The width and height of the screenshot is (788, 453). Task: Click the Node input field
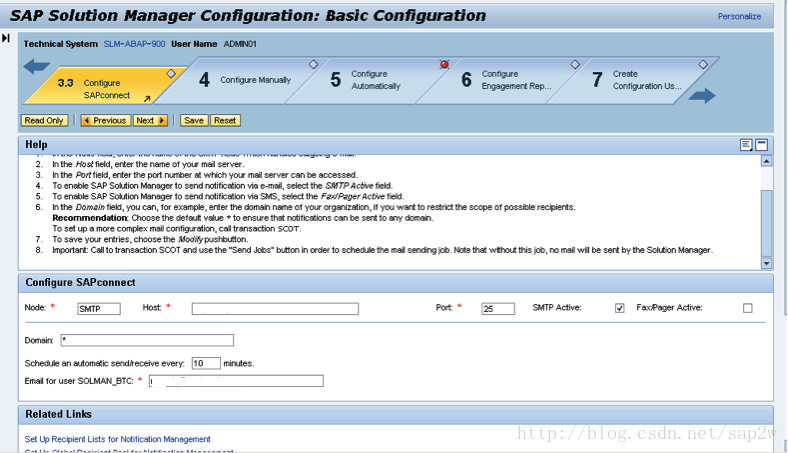[x=99, y=309]
